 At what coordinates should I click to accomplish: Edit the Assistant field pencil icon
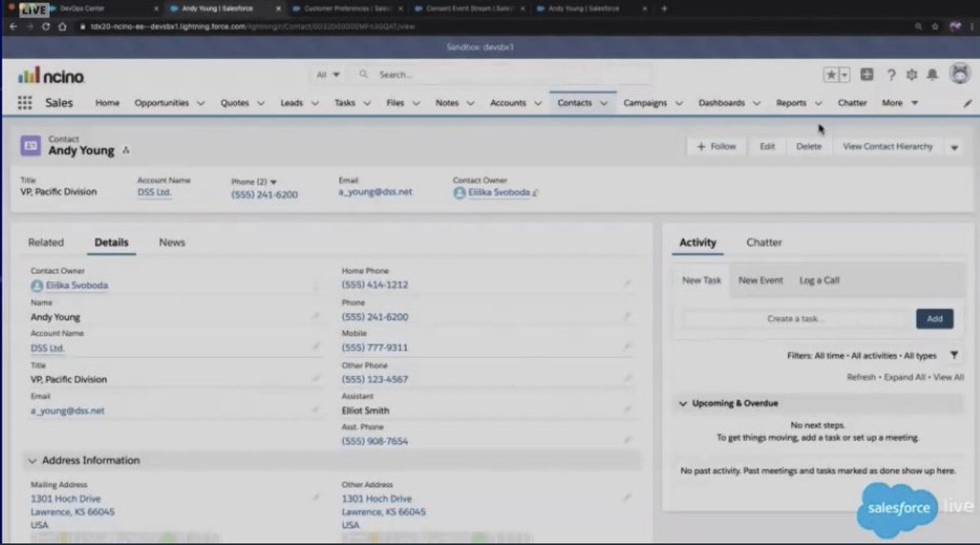point(627,409)
